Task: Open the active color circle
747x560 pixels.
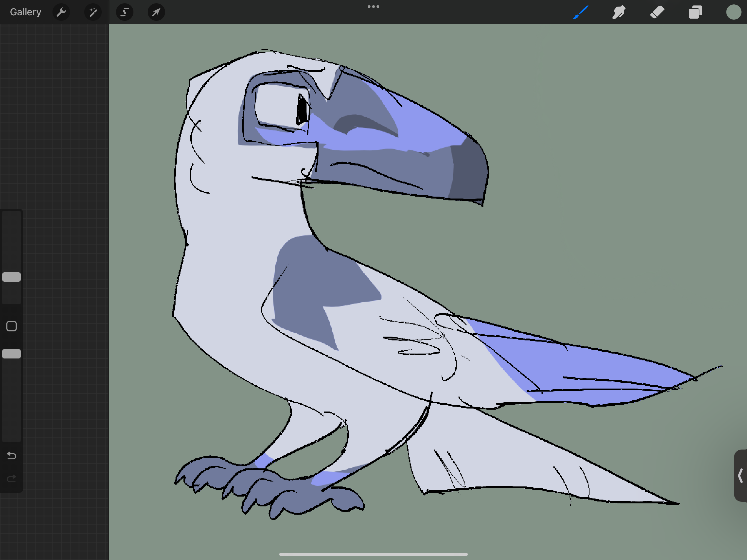Action: pos(734,12)
